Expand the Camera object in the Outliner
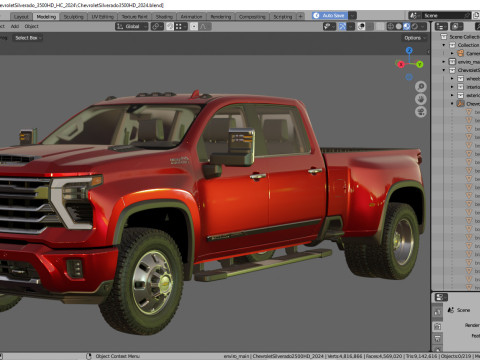The height and width of the screenshot is (360, 480). [x=452, y=53]
